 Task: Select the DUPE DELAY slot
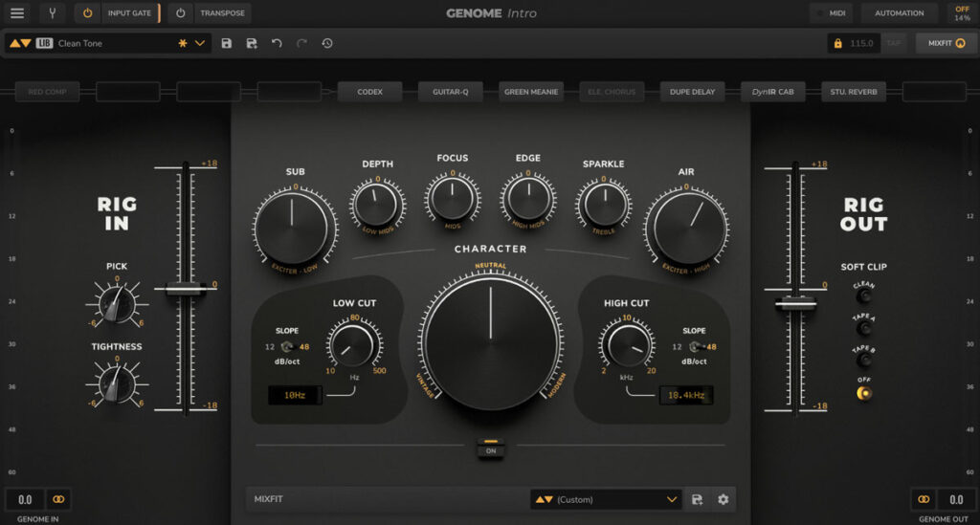coord(693,92)
